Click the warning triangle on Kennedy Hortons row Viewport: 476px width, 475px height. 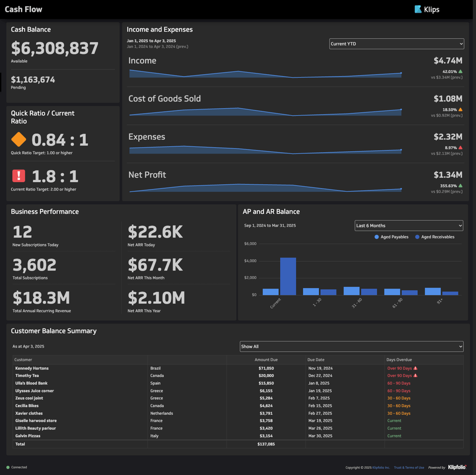(416, 368)
